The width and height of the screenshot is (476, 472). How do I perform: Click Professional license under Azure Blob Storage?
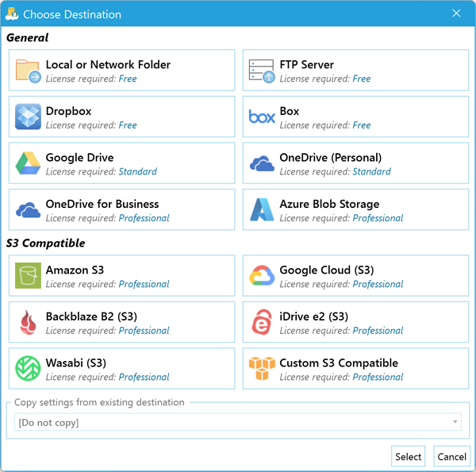point(378,218)
